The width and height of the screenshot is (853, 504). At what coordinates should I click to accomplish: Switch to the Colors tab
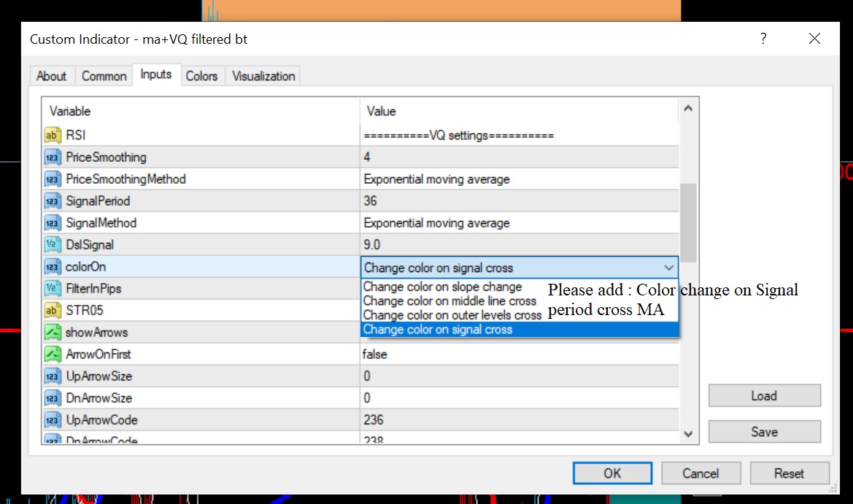(x=201, y=76)
